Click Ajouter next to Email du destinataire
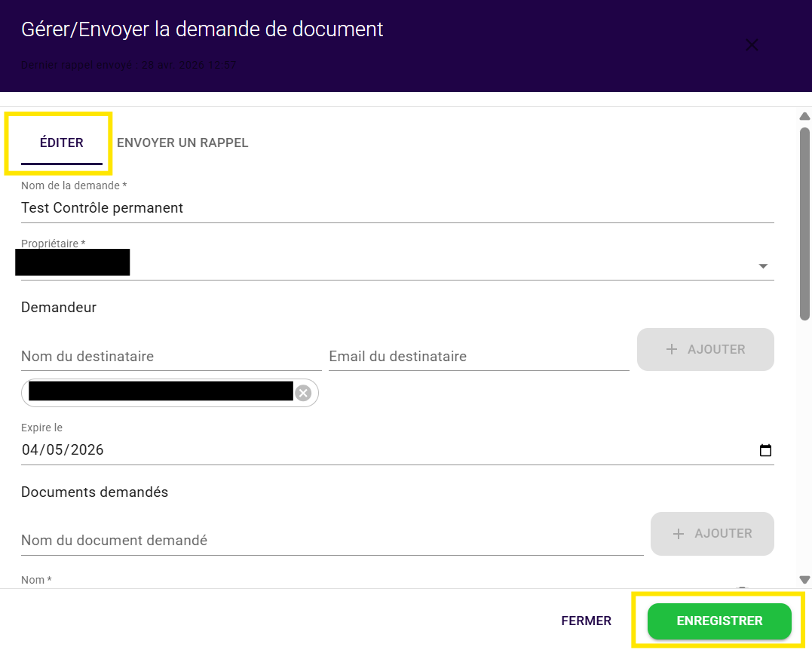Viewport: 812px width, 650px height. 705,350
